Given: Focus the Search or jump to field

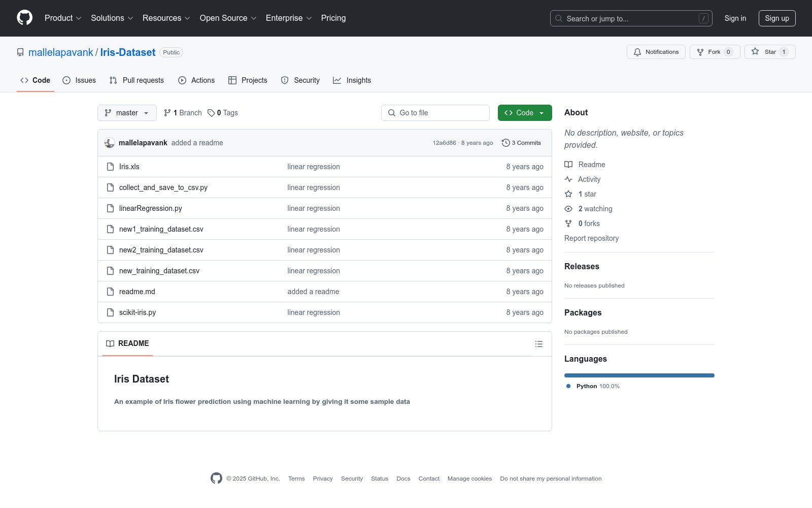Looking at the screenshot, I should pos(631,18).
